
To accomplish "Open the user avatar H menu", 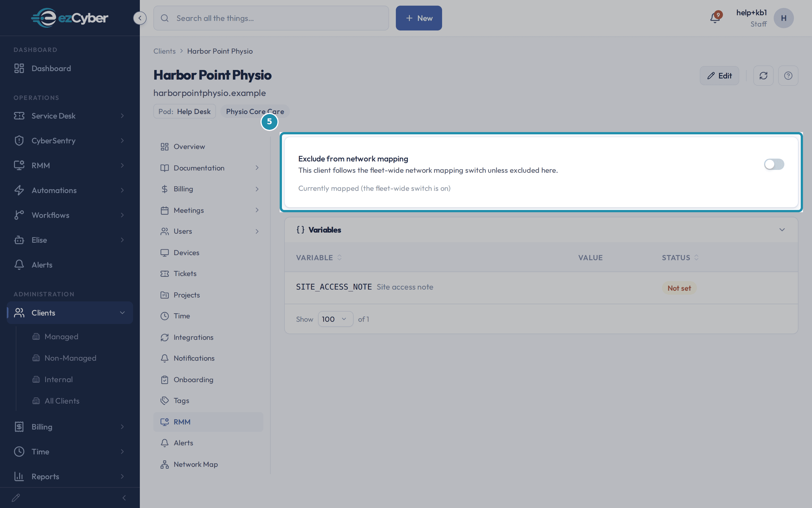I will click(x=784, y=18).
